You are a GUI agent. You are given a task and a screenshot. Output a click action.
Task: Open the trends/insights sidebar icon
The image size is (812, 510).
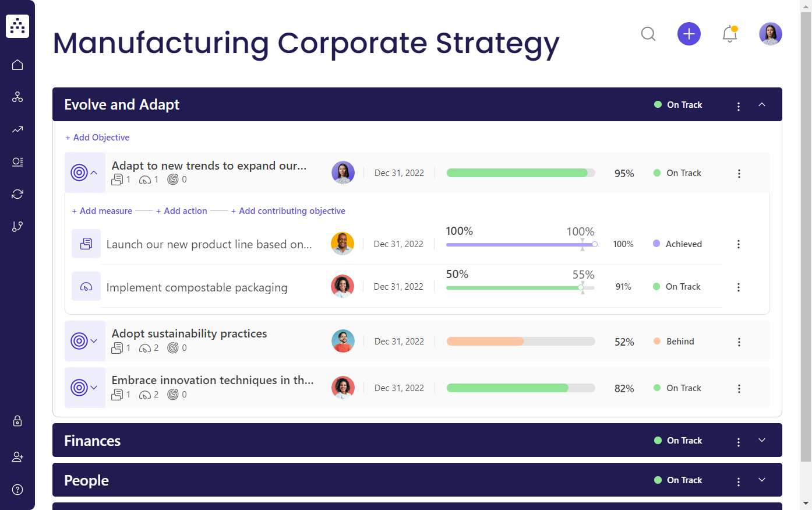click(17, 129)
